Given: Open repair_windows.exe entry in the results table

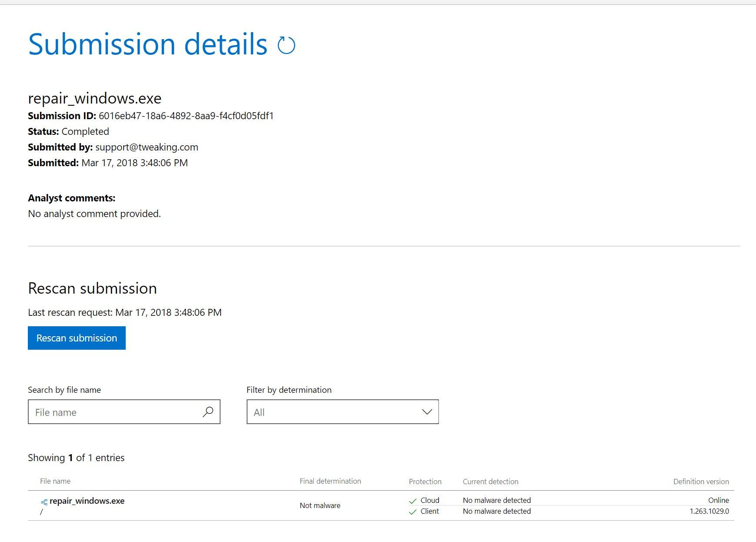Looking at the screenshot, I should pyautogui.click(x=87, y=501).
